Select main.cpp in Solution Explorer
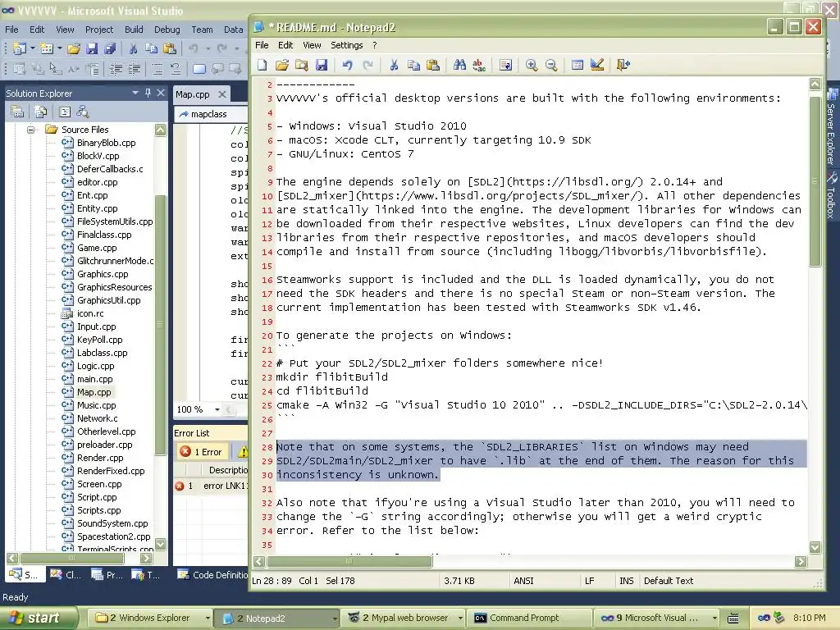This screenshot has width=840, height=630. tap(95, 379)
